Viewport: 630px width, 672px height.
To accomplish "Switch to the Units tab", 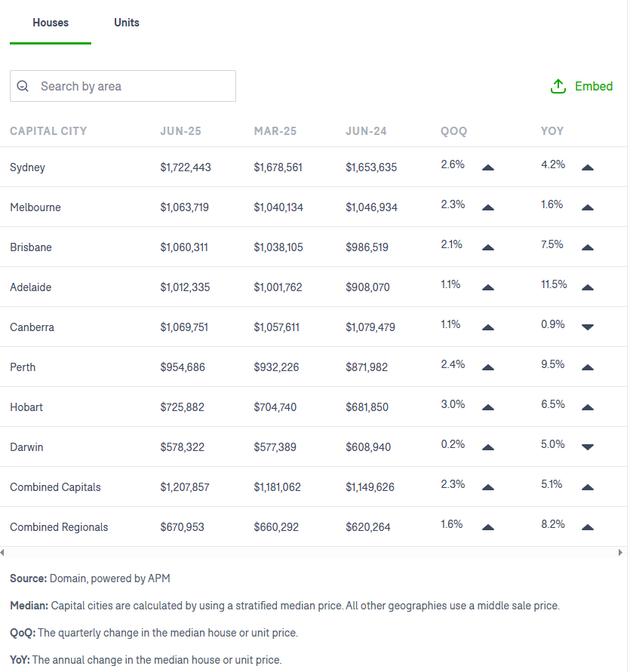I will click(127, 23).
